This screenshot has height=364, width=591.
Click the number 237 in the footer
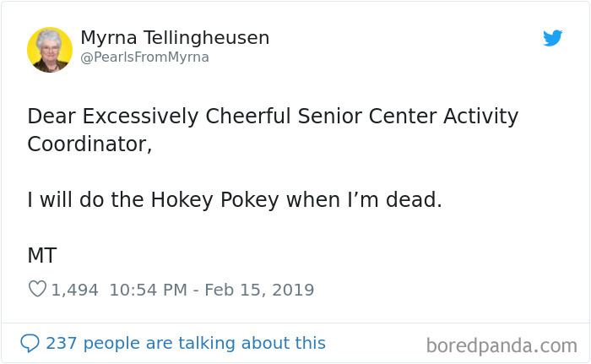coord(62,343)
